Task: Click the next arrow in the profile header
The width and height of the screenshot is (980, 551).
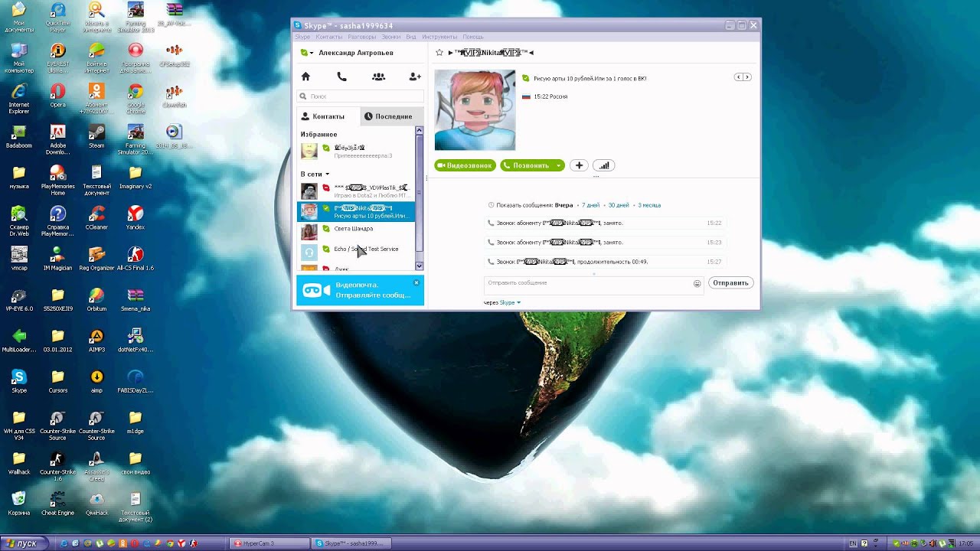Action: point(747,77)
